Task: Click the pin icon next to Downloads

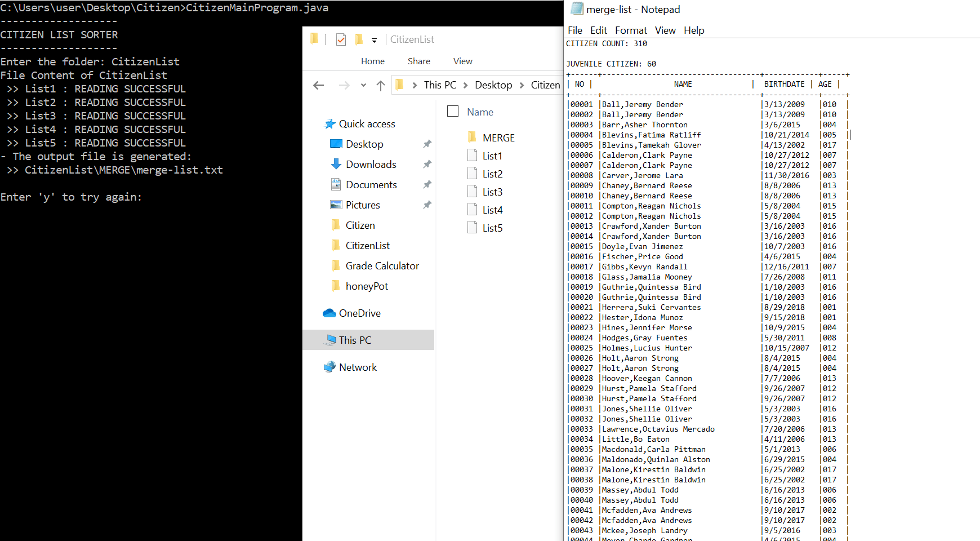Action: pos(427,165)
